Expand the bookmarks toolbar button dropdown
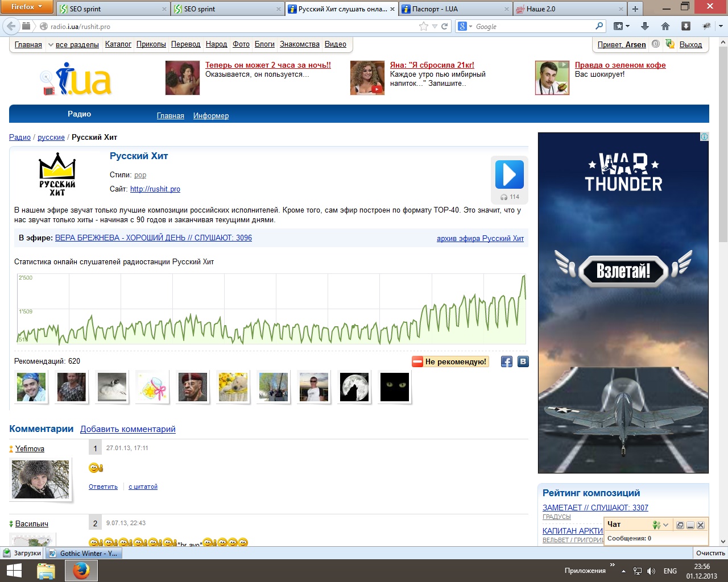This screenshot has width=728, height=582. pyautogui.click(x=627, y=26)
